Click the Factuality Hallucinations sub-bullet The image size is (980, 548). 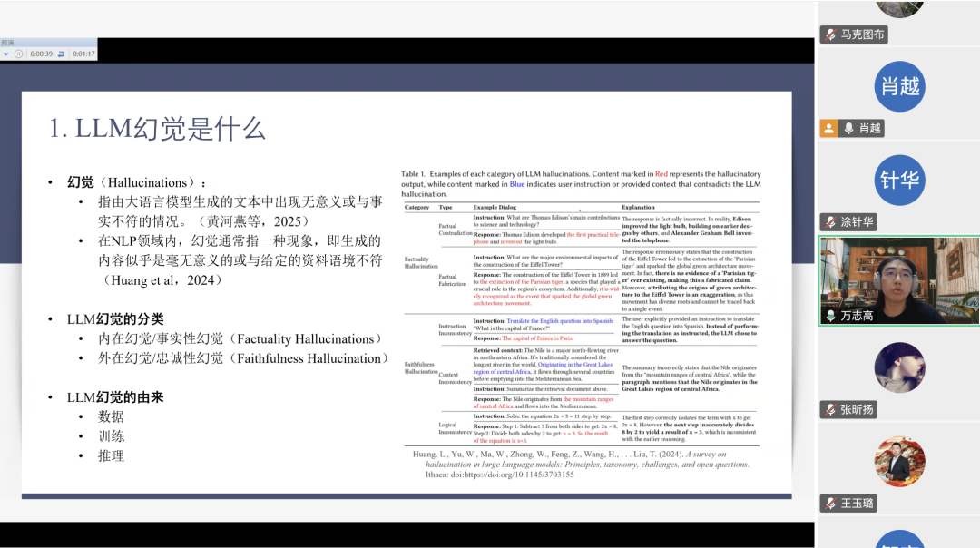pos(240,339)
